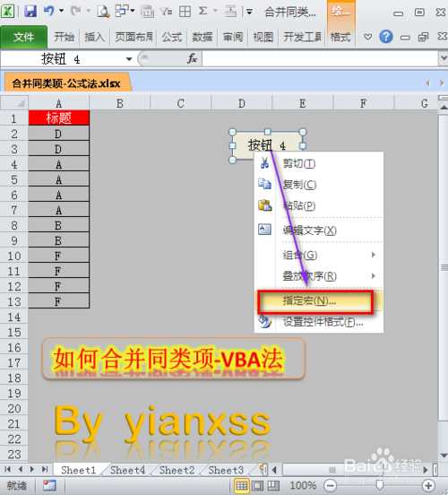Go to first sheet navigation arrow
Viewport: 448px width, 495px height.
click(x=7, y=469)
